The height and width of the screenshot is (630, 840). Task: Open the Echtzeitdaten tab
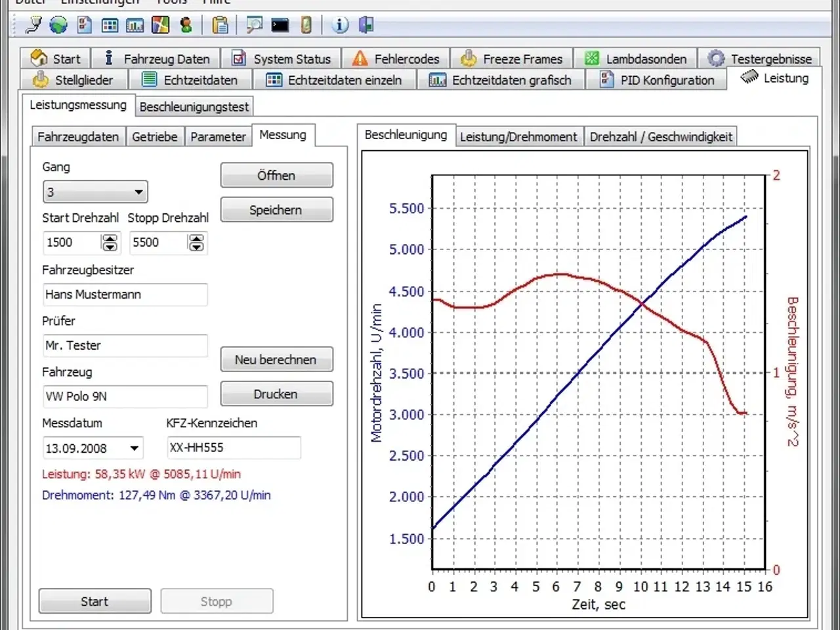pyautogui.click(x=190, y=79)
